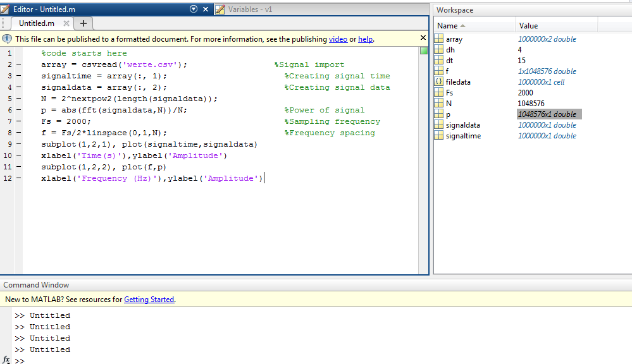
Task: Select the filedata cell variable icon
Action: click(439, 82)
